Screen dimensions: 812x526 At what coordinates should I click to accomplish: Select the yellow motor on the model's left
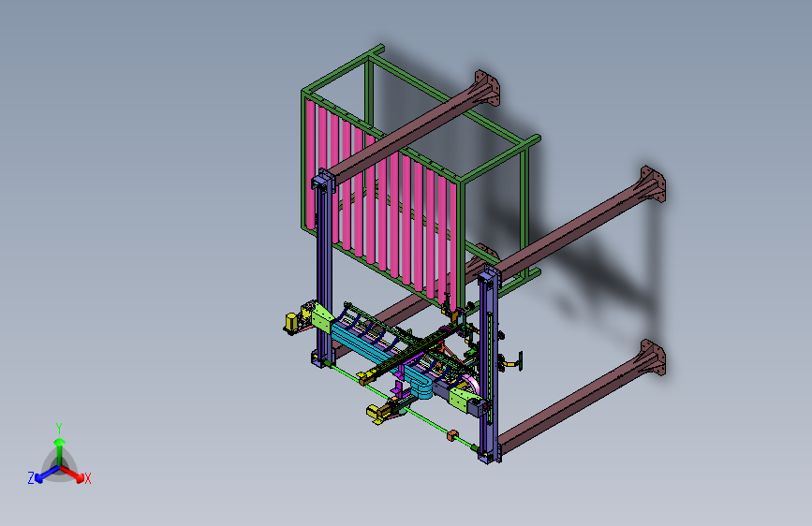(292, 322)
